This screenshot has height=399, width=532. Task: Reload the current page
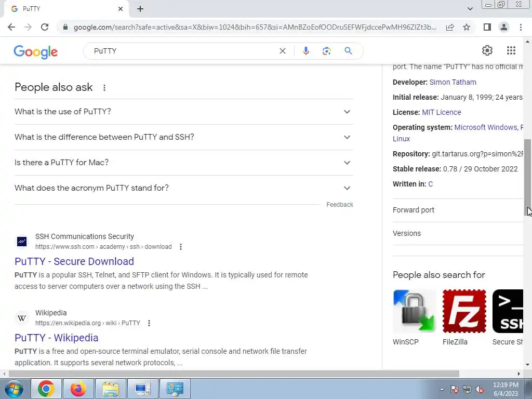[45, 27]
